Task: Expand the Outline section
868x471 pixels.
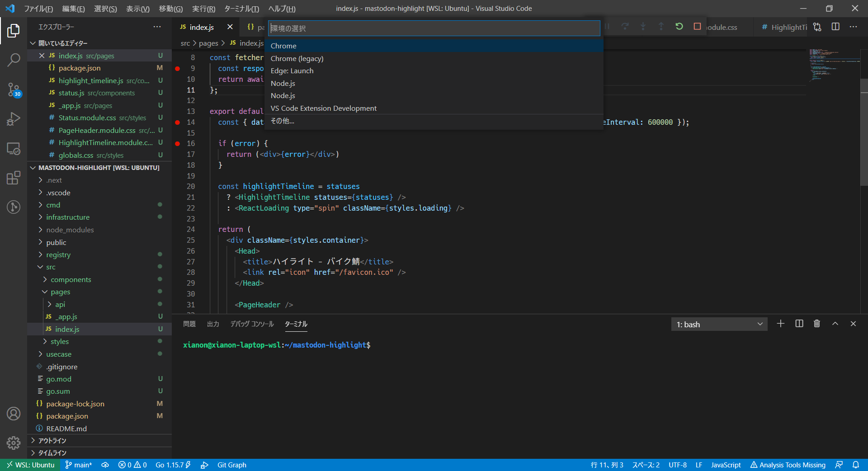Action: click(99, 440)
